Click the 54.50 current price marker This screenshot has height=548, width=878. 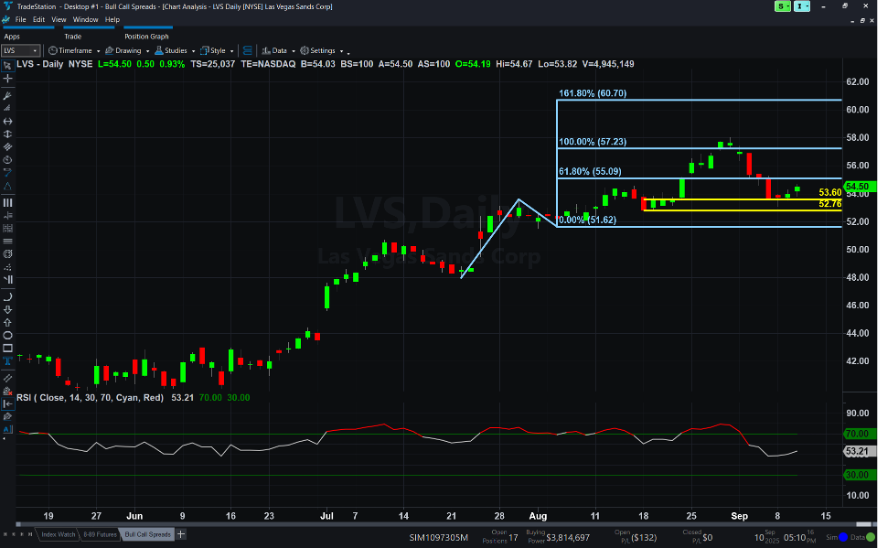coord(858,186)
